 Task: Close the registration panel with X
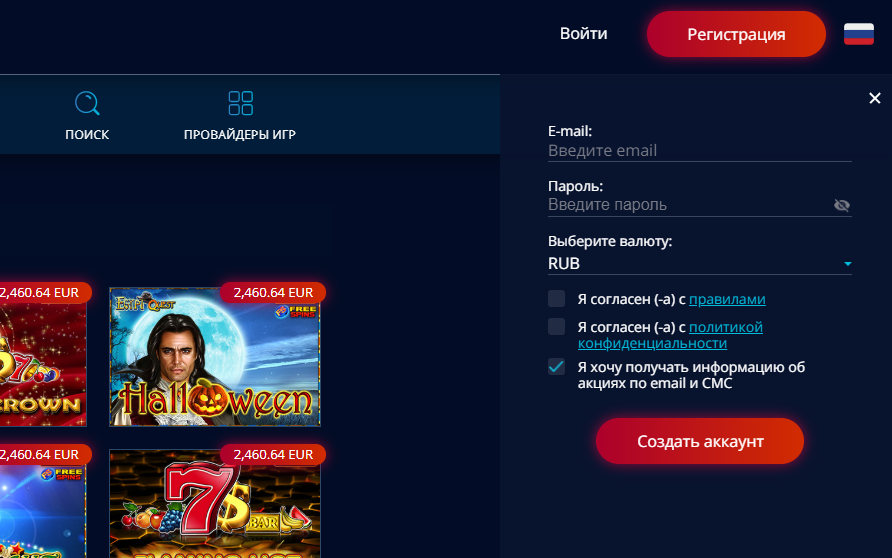point(874,98)
